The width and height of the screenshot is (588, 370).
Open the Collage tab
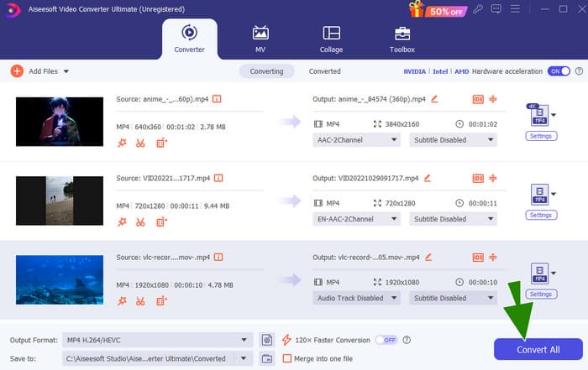(x=331, y=39)
